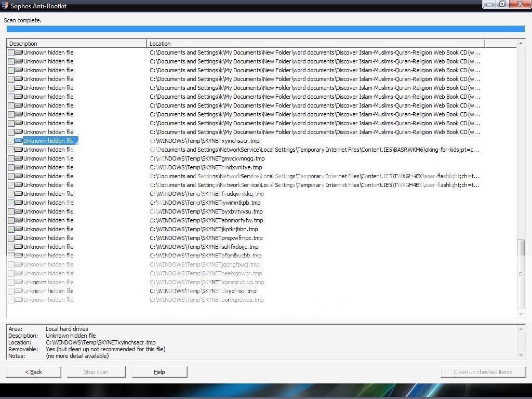The width and height of the screenshot is (532, 399).
Task: Click Clean up checked items button
Action: pyautogui.click(x=483, y=372)
